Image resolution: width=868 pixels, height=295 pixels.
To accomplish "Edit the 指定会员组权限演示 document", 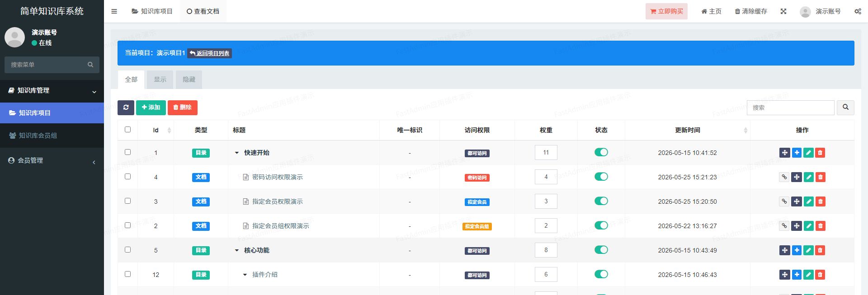I will 809,226.
